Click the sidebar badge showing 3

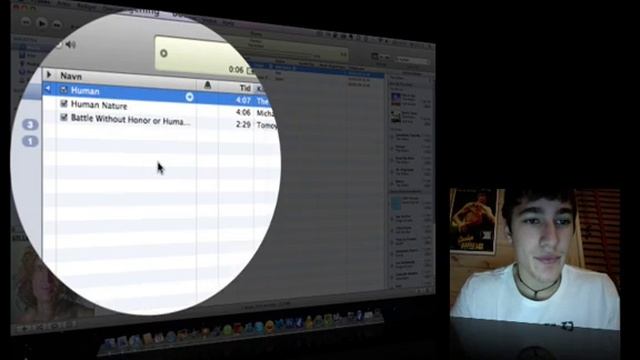coord(30,124)
